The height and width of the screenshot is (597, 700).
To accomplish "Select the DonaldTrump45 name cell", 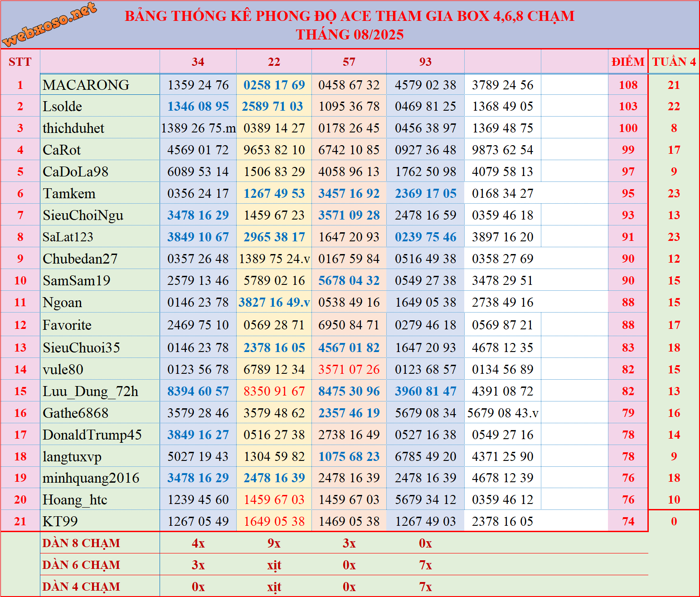I will point(92,435).
